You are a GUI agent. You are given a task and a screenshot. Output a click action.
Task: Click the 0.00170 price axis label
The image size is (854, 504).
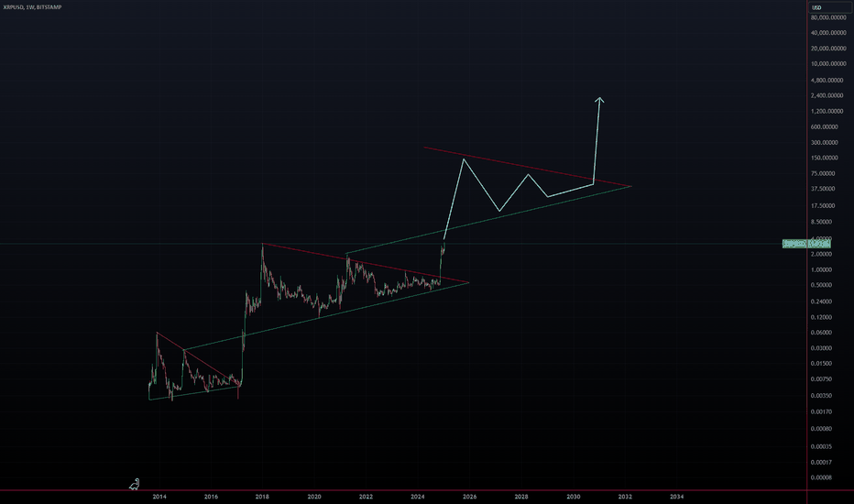point(821,412)
